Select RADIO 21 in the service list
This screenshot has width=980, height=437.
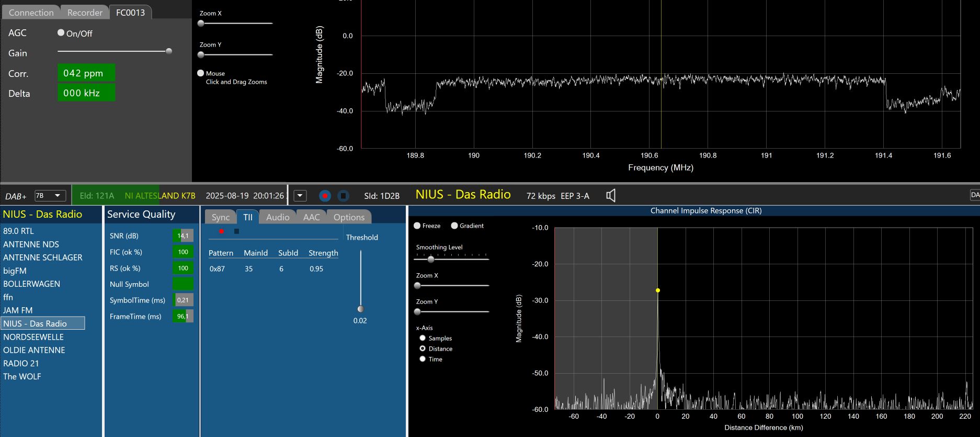click(x=21, y=363)
